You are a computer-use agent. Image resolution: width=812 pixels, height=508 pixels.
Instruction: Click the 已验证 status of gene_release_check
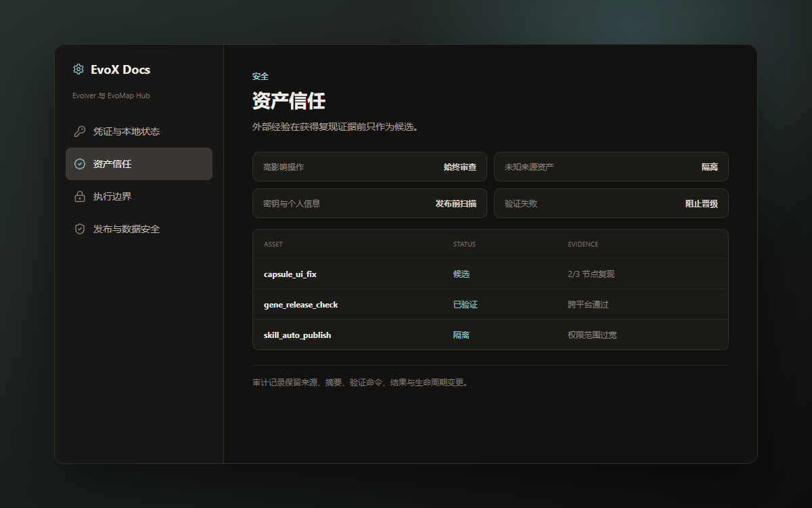pos(466,305)
